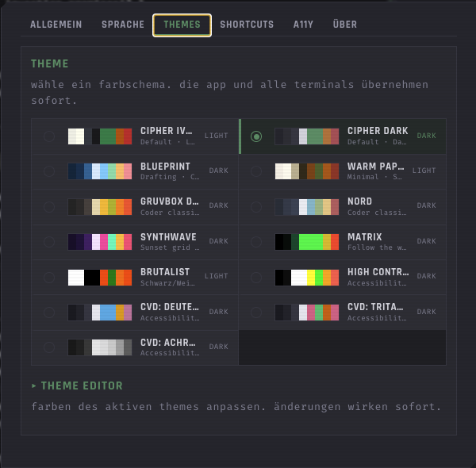Choose the CVD Tritanopia radio button
The image size is (476, 468).
click(256, 312)
